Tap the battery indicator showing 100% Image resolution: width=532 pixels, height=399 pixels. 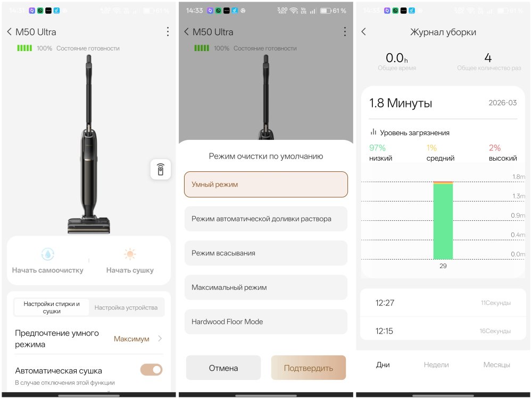click(x=24, y=48)
